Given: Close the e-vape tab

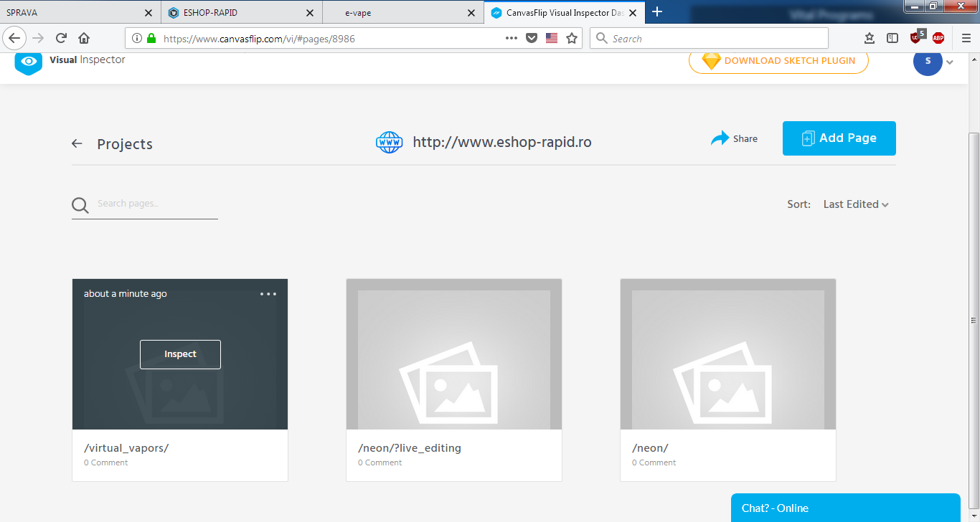Looking at the screenshot, I should click(471, 12).
